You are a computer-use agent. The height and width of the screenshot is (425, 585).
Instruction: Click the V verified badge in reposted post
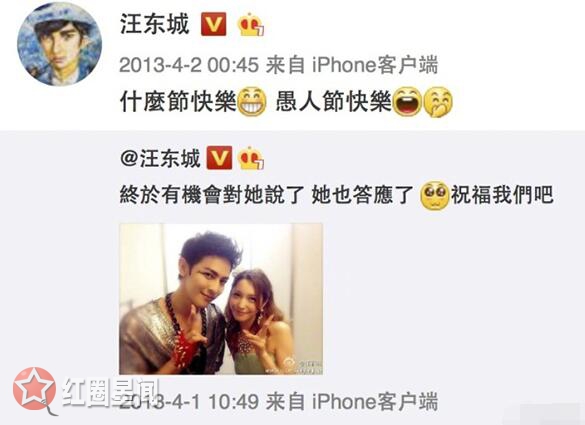click(219, 158)
